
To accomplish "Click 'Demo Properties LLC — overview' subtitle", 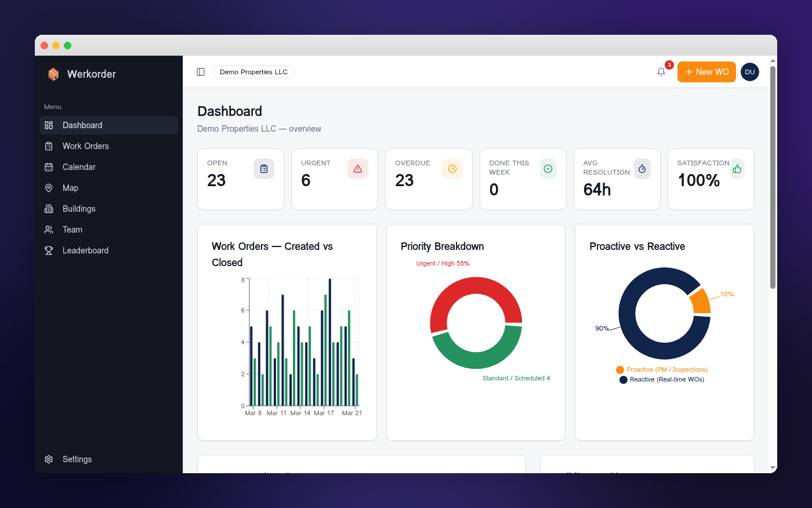I will 259,129.
